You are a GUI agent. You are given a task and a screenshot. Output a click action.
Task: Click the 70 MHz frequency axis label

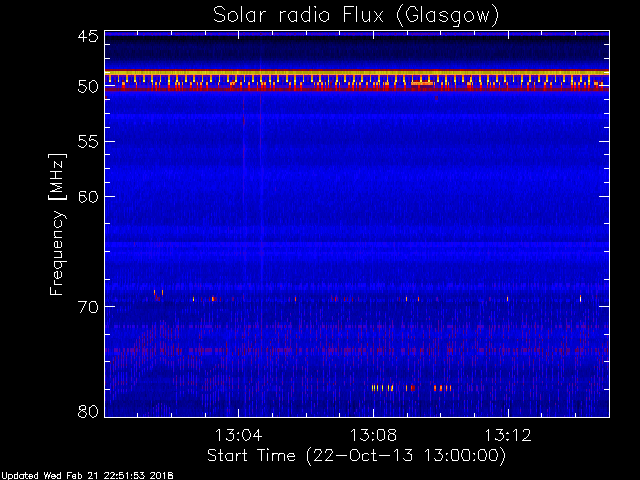[x=88, y=307]
